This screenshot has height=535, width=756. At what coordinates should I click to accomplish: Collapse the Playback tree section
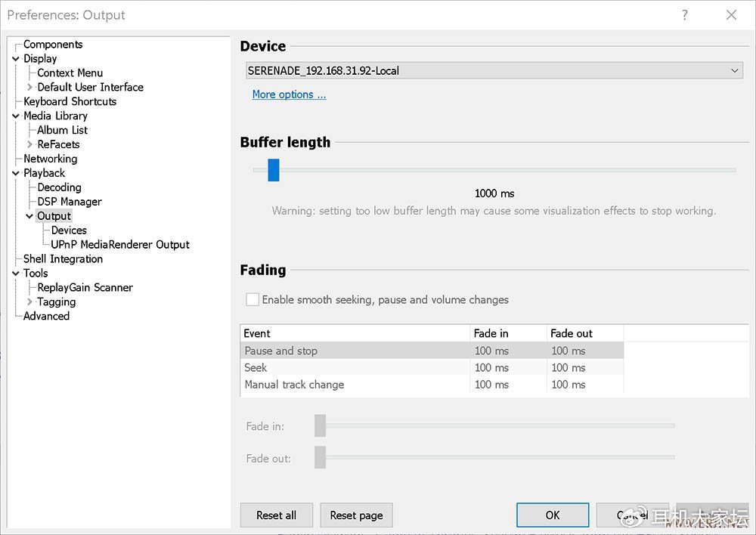(x=16, y=173)
